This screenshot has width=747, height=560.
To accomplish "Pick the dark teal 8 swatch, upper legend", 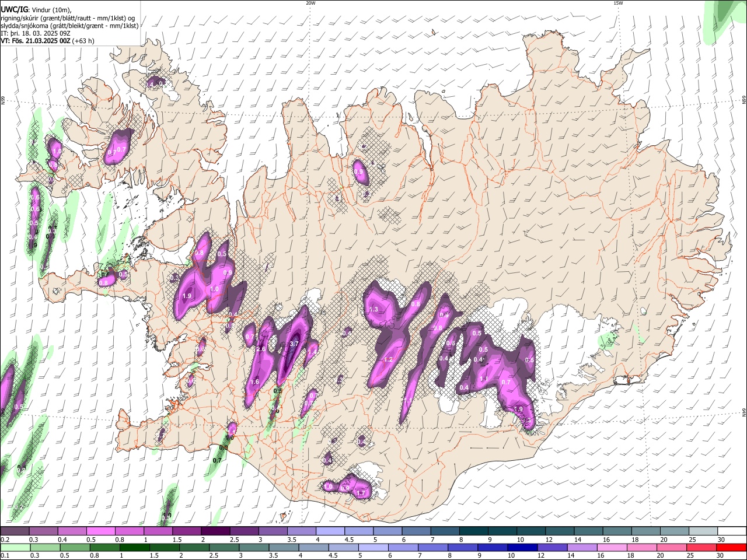I will point(474,531).
